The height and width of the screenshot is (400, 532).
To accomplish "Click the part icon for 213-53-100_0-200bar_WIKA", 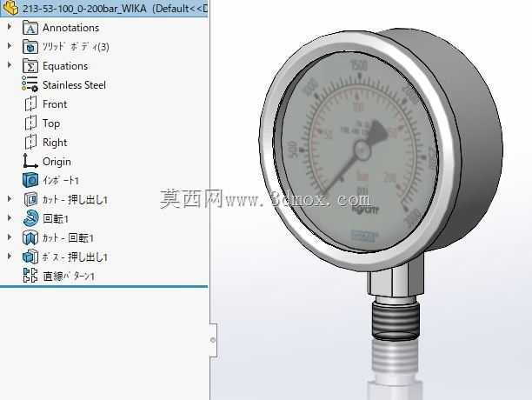I will click(10, 8).
